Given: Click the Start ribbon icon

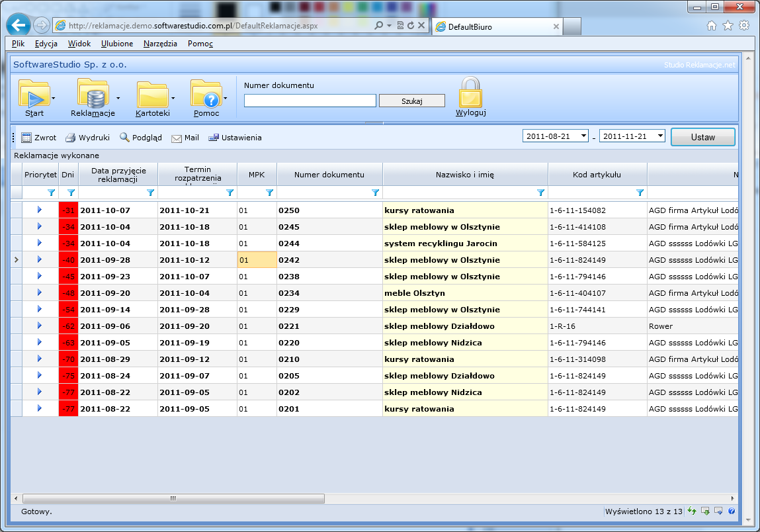Looking at the screenshot, I should pyautogui.click(x=34, y=93).
